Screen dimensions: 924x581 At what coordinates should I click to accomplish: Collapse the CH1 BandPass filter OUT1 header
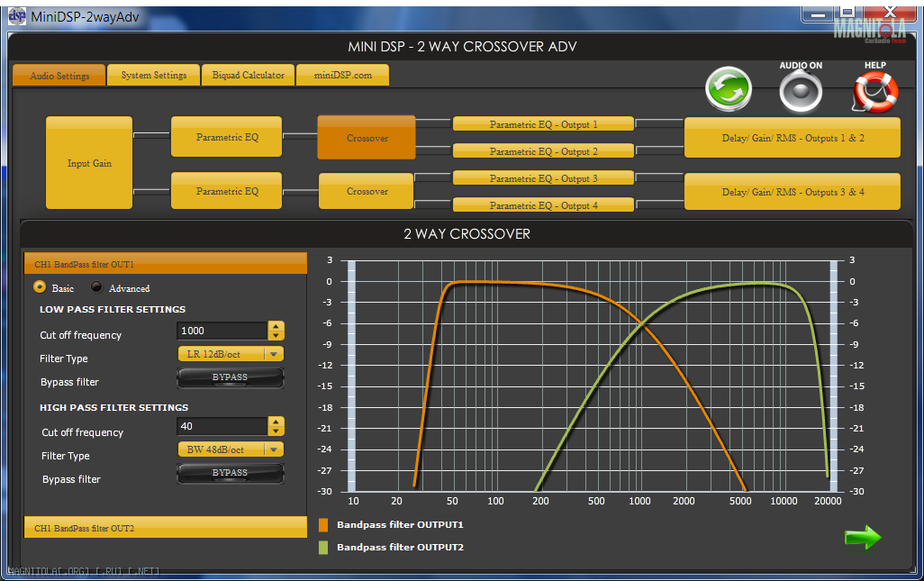(x=166, y=264)
